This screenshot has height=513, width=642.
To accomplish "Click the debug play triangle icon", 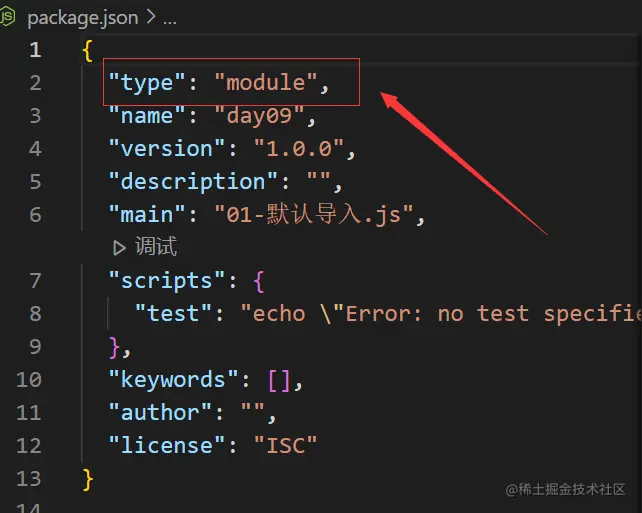I will click(119, 248).
